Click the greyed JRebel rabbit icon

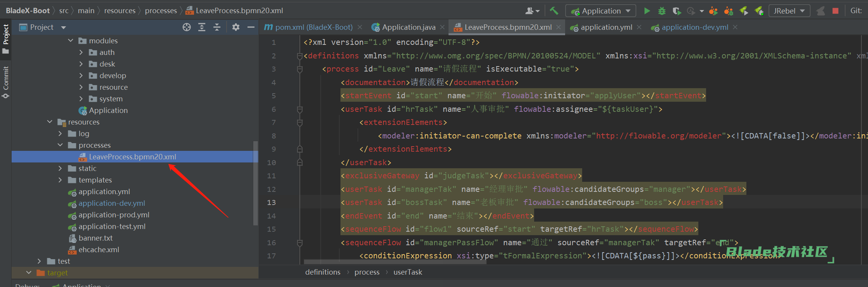[x=820, y=11]
